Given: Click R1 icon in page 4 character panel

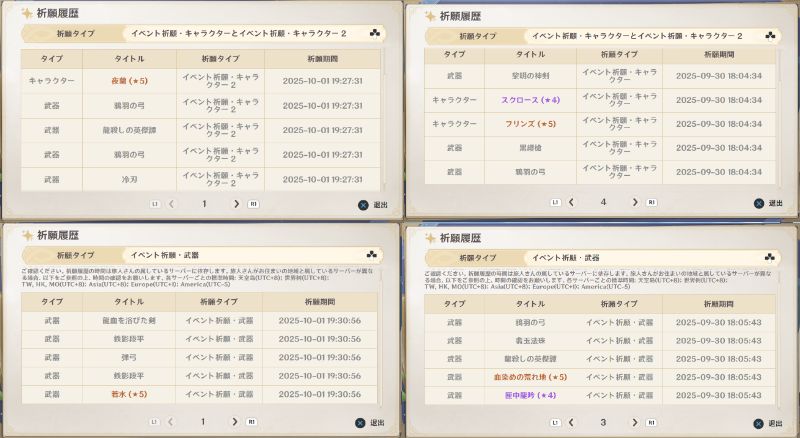Looking at the screenshot, I should click(x=652, y=203).
